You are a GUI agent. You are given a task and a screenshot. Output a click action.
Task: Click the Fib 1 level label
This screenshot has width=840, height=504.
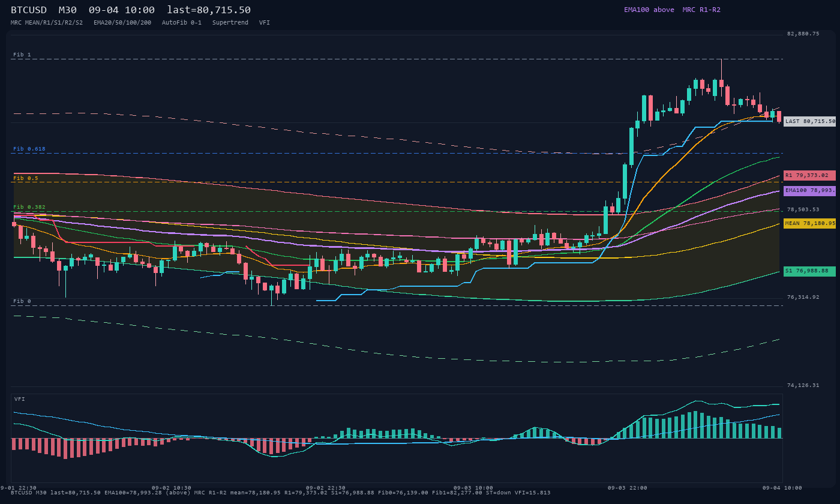[22, 55]
